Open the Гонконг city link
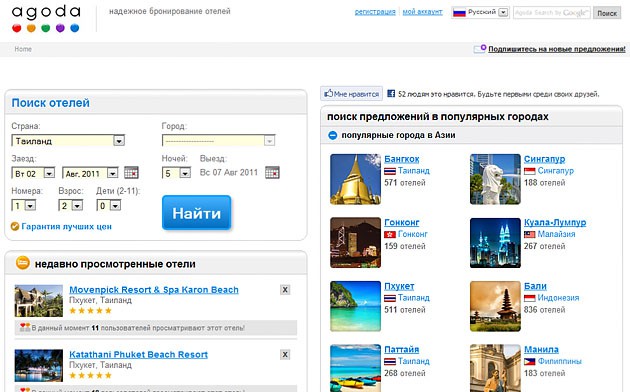The image size is (630, 392). [401, 222]
